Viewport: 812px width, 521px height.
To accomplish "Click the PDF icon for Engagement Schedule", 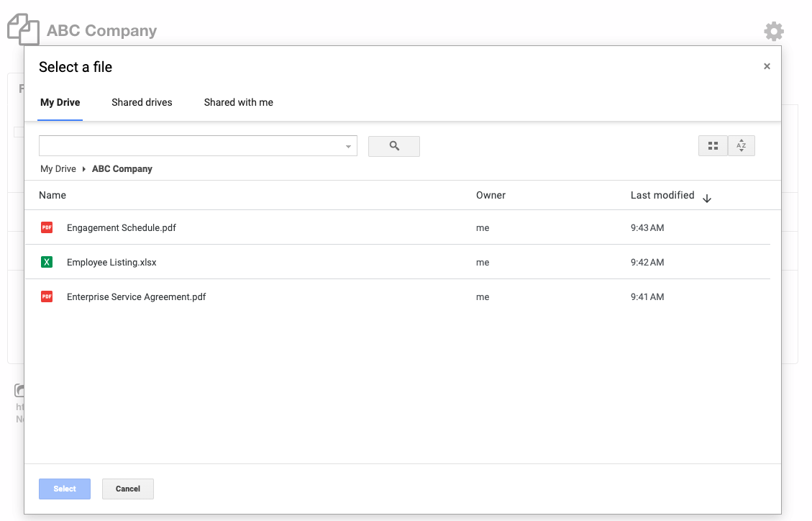I will click(47, 227).
